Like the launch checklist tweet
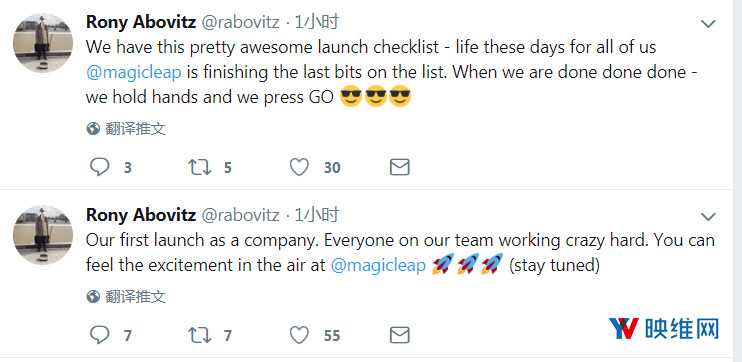 point(299,167)
